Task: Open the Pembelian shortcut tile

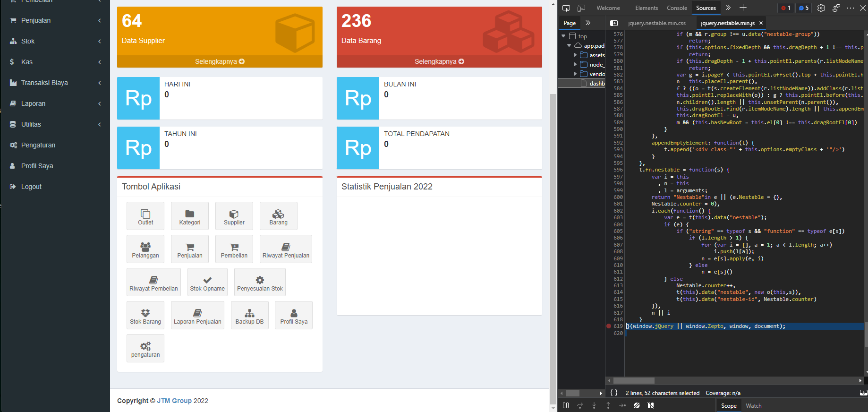Action: [x=234, y=249]
